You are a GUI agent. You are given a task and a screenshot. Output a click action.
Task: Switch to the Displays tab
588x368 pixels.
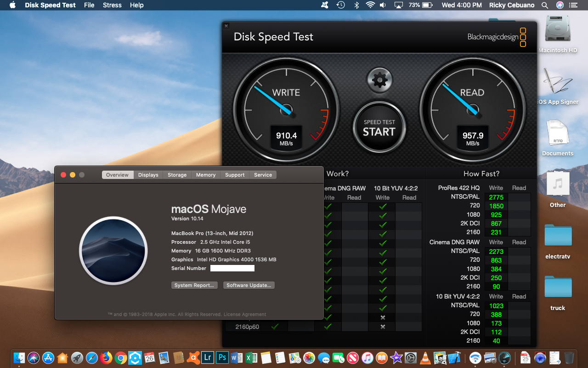pos(148,175)
